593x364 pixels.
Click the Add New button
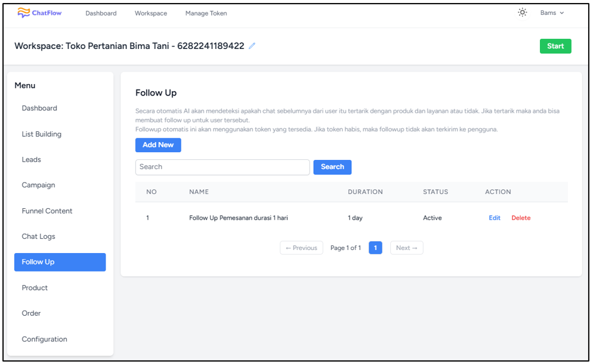(x=158, y=145)
